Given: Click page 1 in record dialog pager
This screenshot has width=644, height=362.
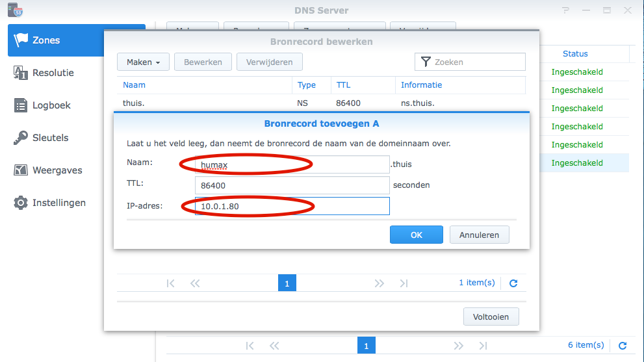Looking at the screenshot, I should pyautogui.click(x=287, y=283).
